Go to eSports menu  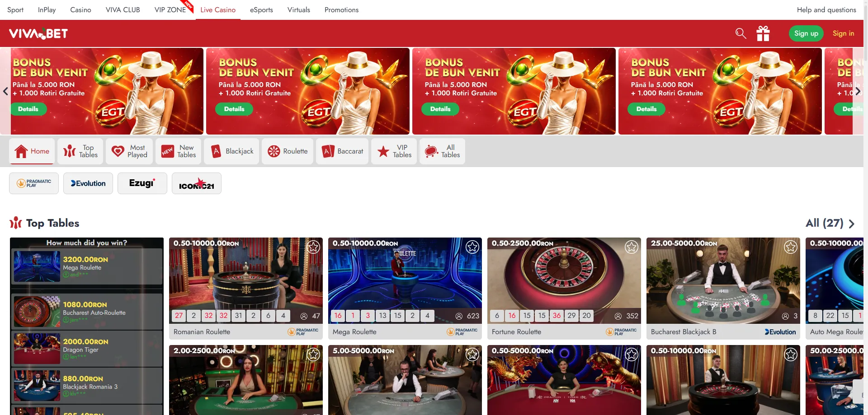[x=261, y=9]
